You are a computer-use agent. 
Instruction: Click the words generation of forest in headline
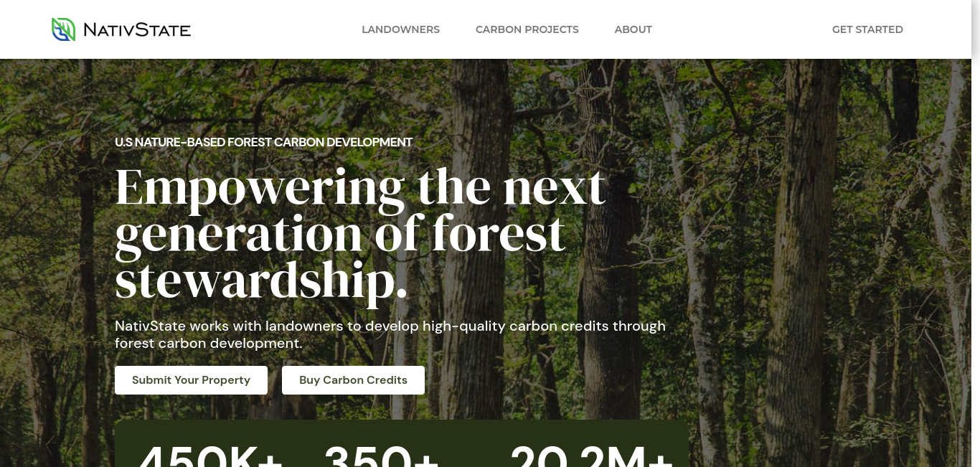[340, 235]
